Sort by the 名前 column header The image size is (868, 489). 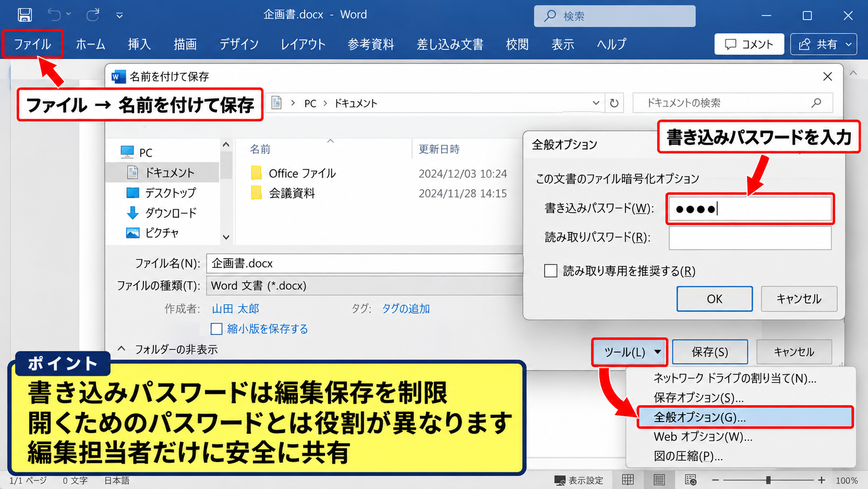[x=260, y=150]
